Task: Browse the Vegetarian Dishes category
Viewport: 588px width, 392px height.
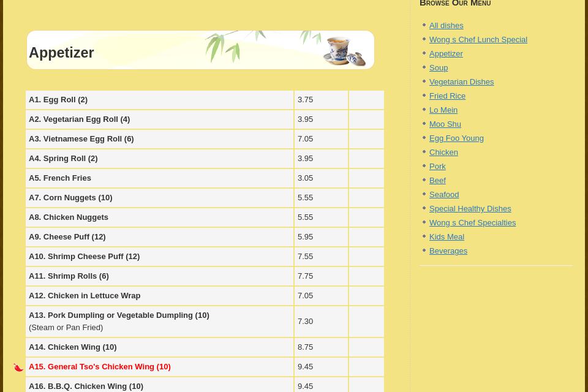Action: point(461,82)
